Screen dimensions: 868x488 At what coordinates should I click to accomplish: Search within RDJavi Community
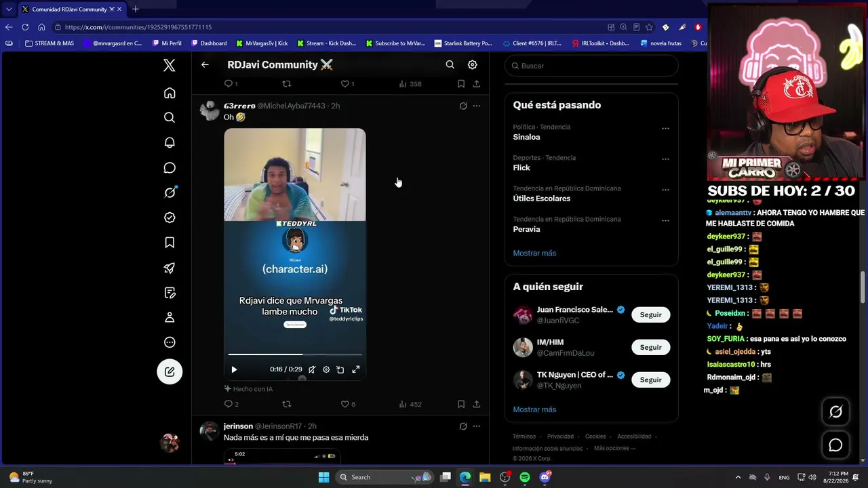(450, 65)
